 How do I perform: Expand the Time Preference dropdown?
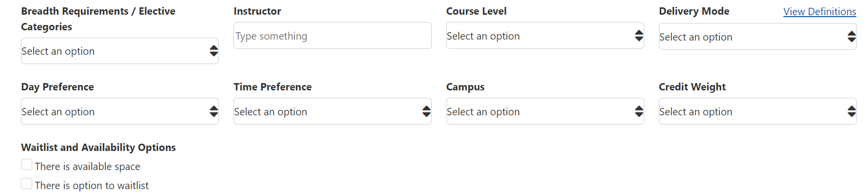click(x=332, y=111)
